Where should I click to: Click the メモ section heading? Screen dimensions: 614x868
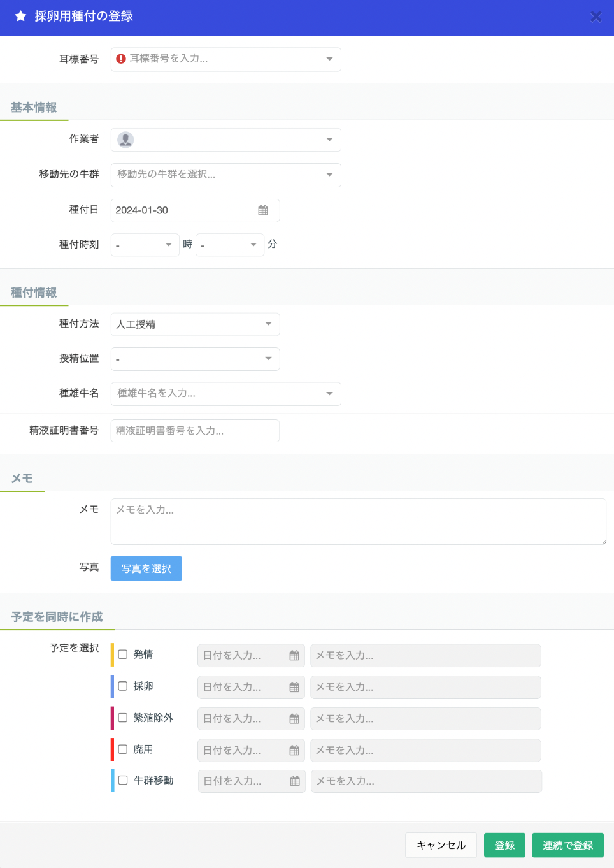tap(22, 479)
